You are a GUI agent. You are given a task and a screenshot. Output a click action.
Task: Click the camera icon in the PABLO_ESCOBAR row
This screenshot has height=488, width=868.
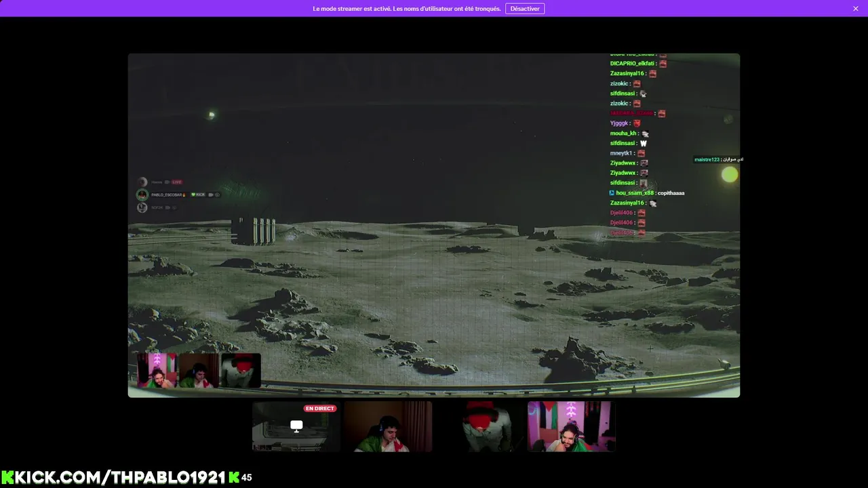211,195
